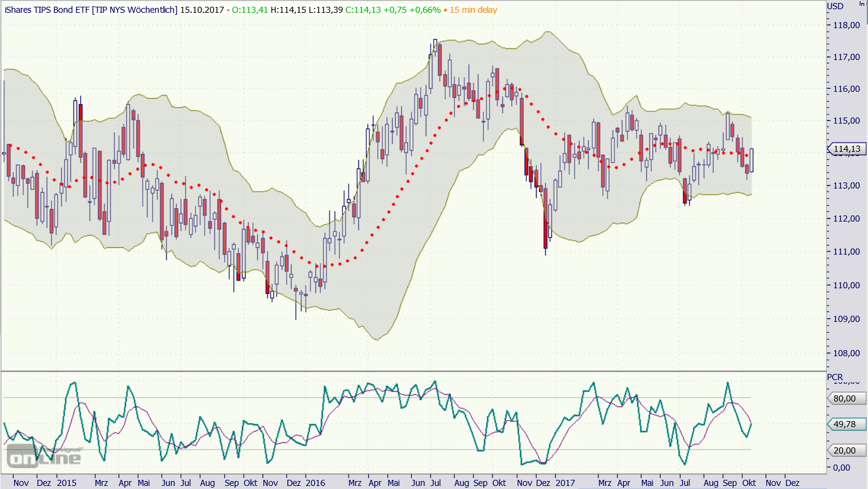Screen dimensions: 868x489
Task: Click the 108,00 price axis label
Action: coord(845,353)
